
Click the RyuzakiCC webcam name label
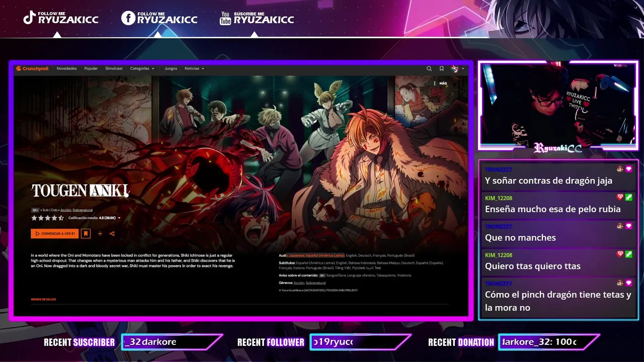(558, 148)
